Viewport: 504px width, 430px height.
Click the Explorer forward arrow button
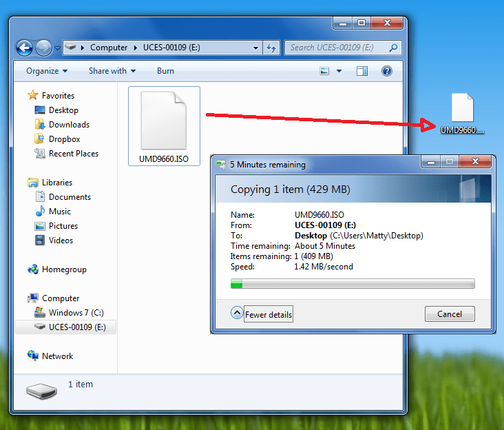coord(43,48)
